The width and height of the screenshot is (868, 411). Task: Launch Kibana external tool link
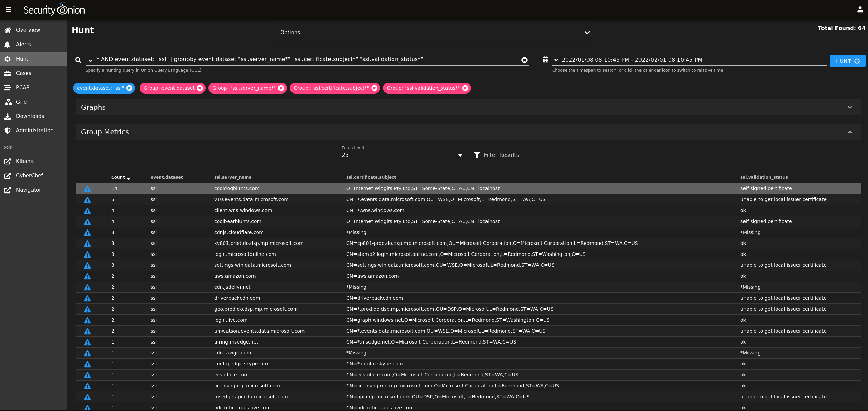coord(34,161)
